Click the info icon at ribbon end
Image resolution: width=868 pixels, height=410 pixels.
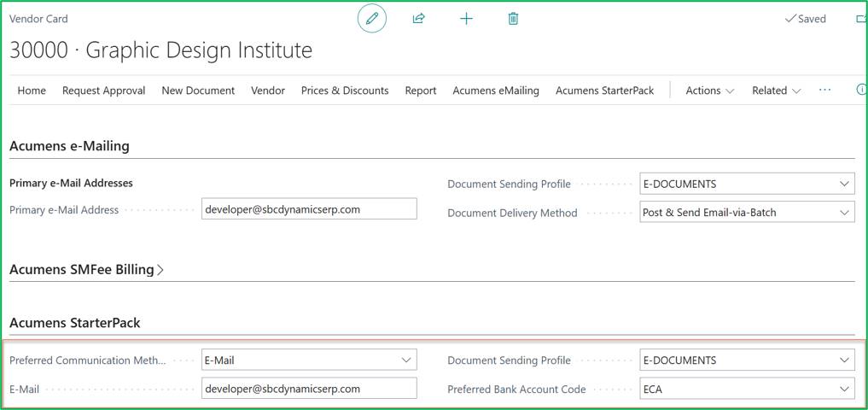pos(861,89)
